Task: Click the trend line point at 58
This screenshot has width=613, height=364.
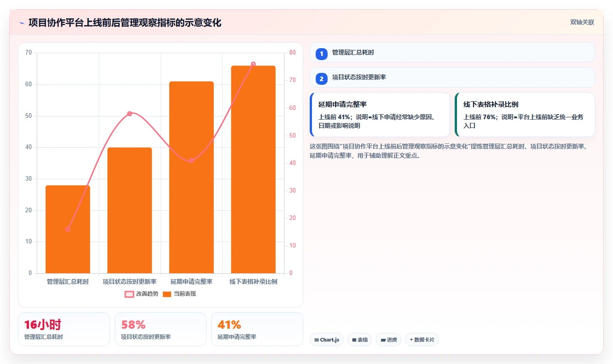Action: pyautogui.click(x=129, y=114)
